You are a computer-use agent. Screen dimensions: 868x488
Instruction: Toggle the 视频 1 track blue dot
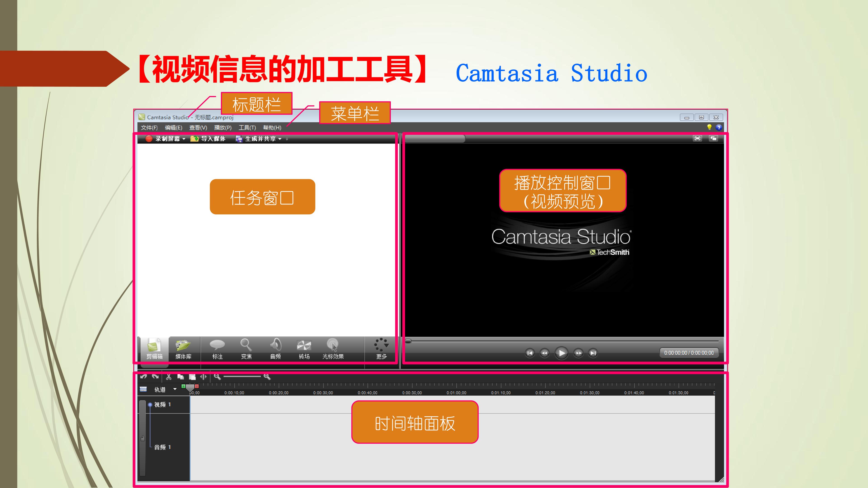click(x=150, y=404)
